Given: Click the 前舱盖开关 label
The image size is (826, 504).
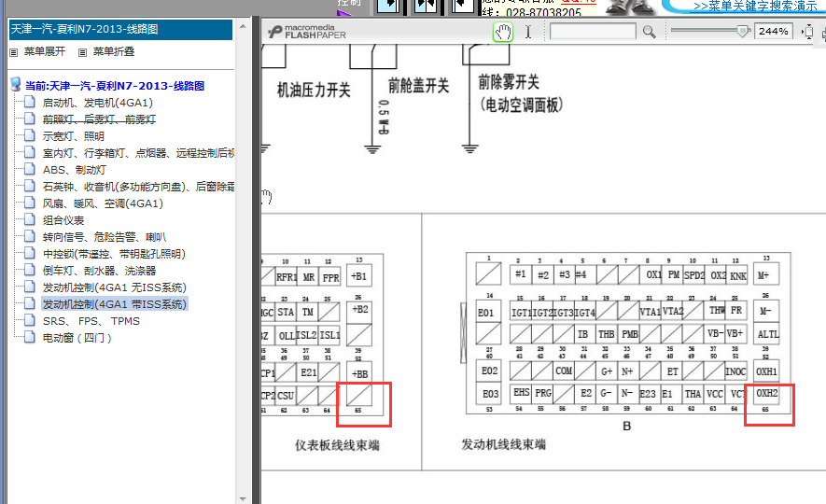Looking at the screenshot, I should (419, 86).
